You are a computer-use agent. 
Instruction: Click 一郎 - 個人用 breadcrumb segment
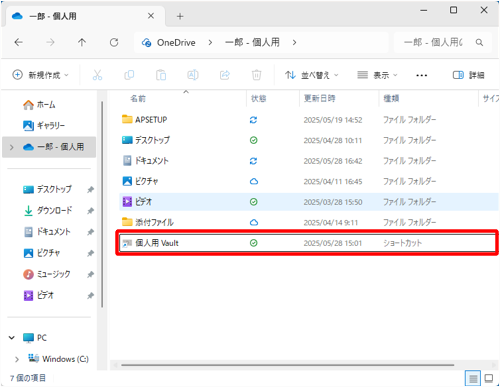click(x=252, y=42)
